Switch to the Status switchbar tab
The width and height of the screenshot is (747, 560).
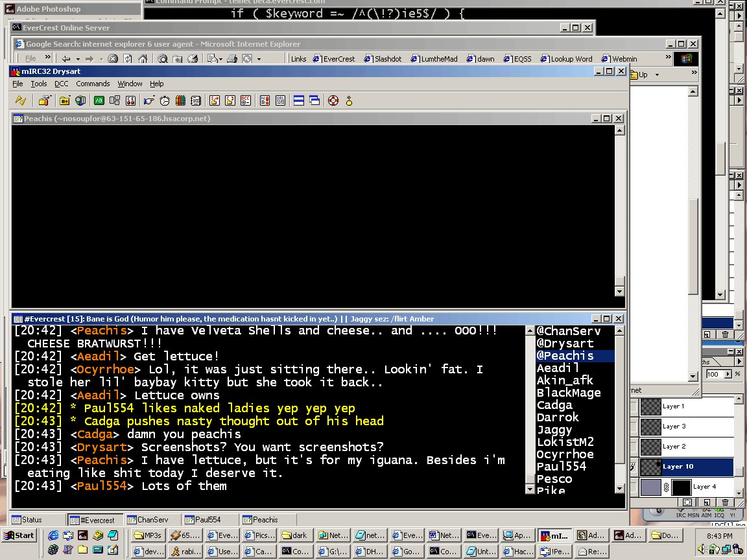(37, 520)
